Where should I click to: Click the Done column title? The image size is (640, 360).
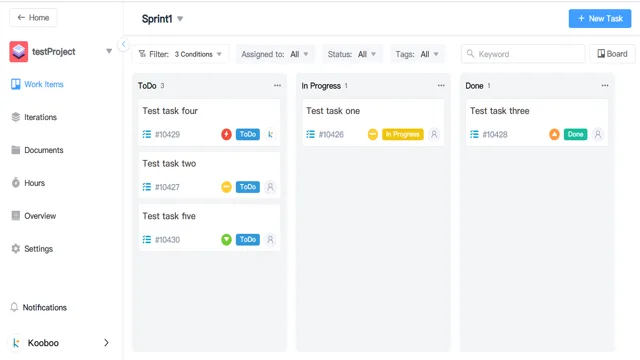click(x=474, y=86)
